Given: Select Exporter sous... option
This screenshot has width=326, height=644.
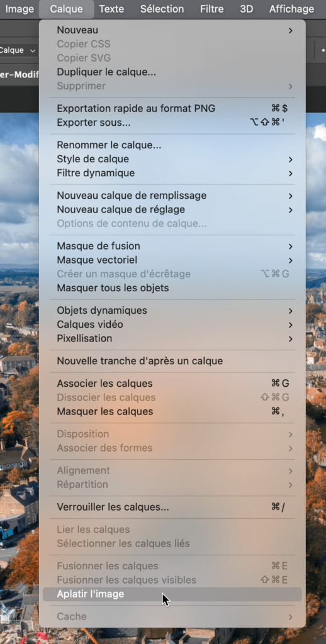Looking at the screenshot, I should click(x=172, y=123).
